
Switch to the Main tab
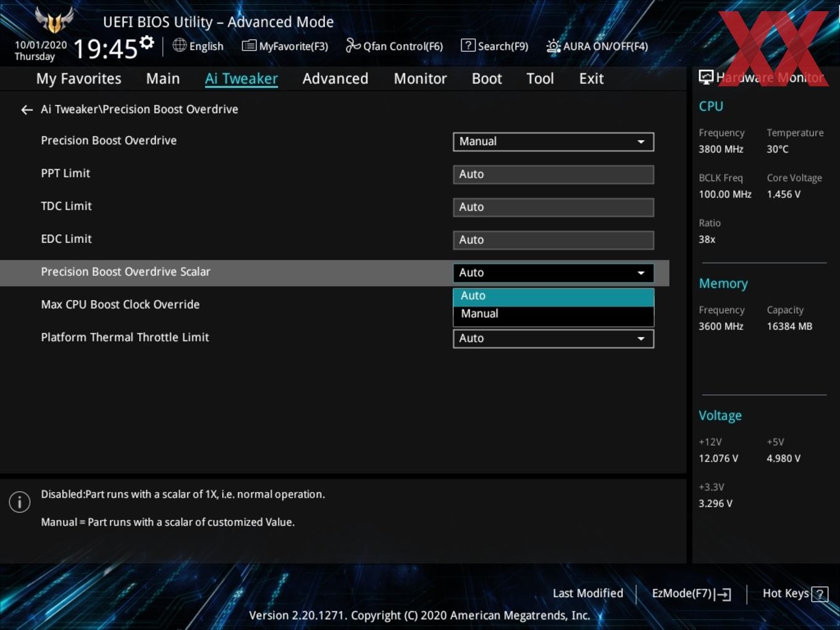(x=163, y=78)
